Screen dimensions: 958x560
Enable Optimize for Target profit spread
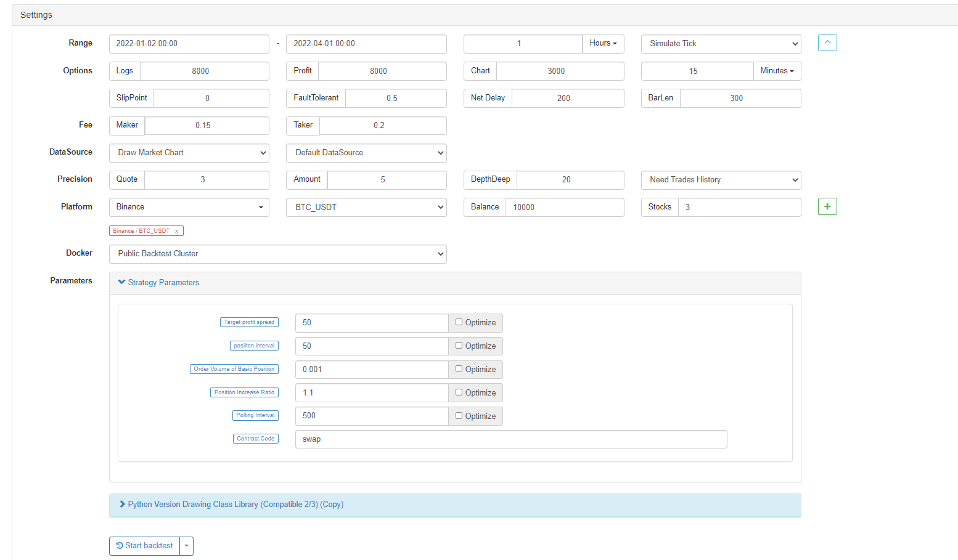[459, 322]
